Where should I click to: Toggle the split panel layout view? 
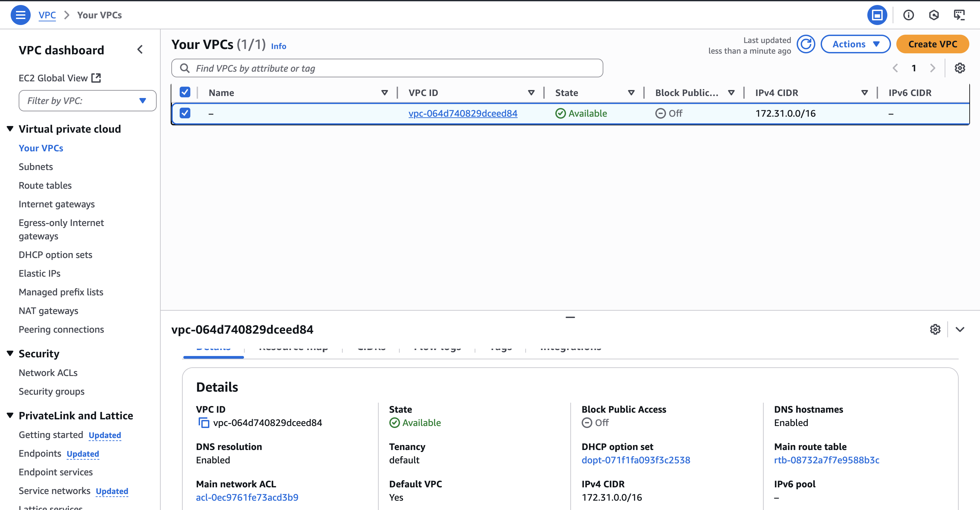point(877,15)
